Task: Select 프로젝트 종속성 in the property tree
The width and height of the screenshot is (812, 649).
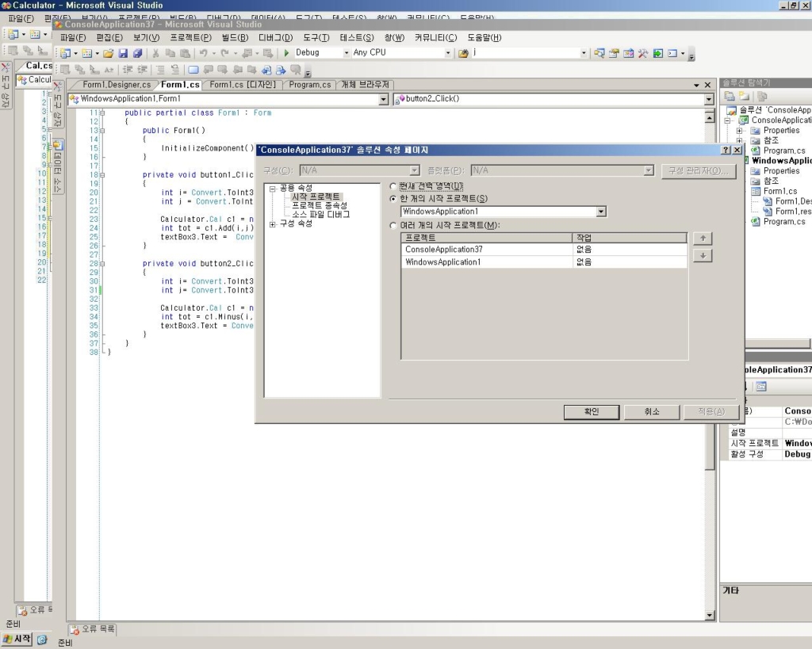Action: [x=320, y=205]
